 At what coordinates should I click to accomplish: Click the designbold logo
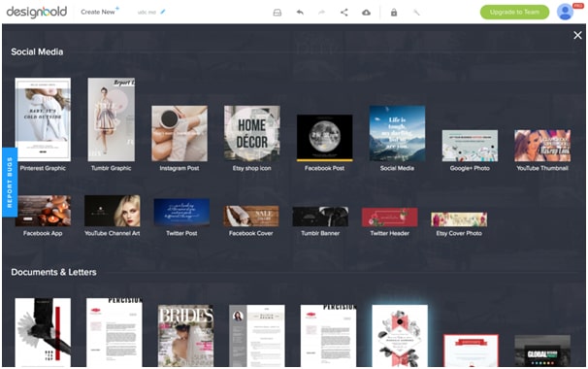tap(37, 12)
